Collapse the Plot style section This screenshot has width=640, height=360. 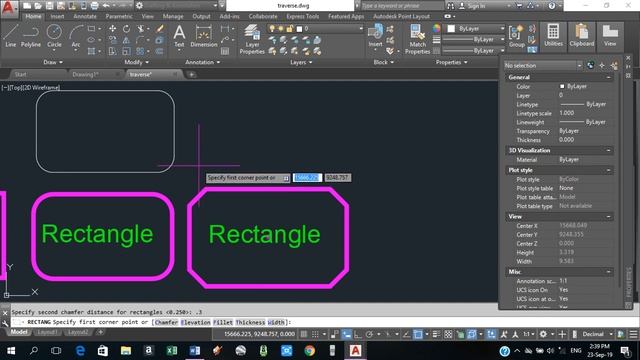click(608, 170)
